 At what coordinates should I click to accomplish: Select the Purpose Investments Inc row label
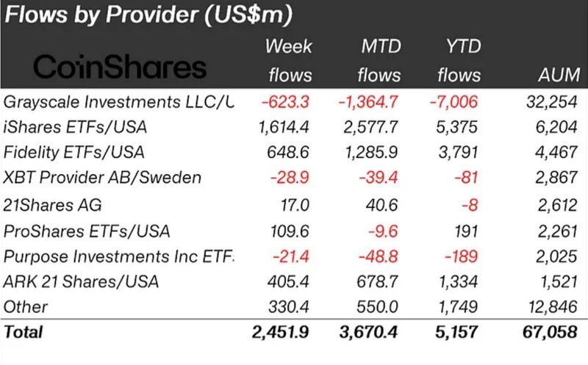point(119,256)
